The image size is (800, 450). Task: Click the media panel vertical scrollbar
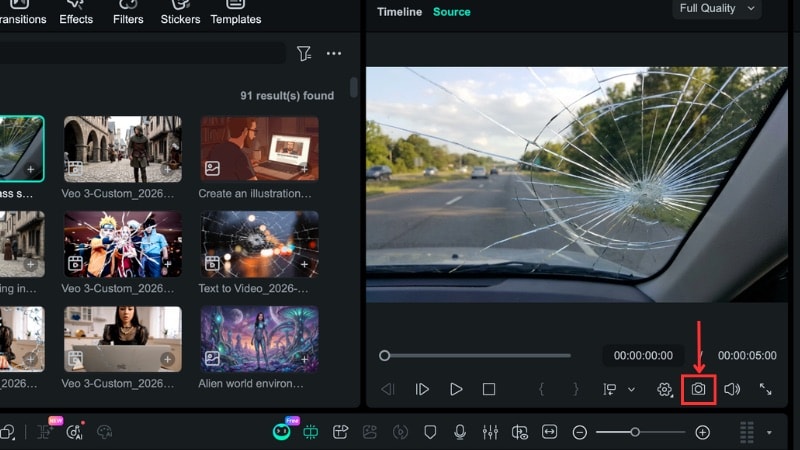pyautogui.click(x=354, y=88)
